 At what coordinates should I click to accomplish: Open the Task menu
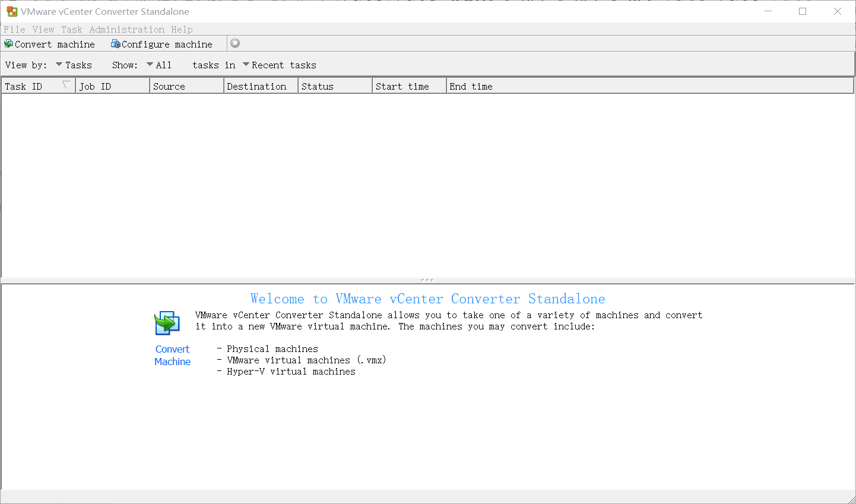pyautogui.click(x=72, y=29)
